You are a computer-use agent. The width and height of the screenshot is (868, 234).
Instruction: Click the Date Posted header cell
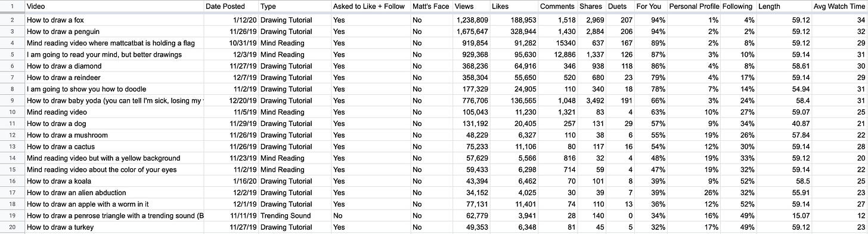click(x=231, y=7)
